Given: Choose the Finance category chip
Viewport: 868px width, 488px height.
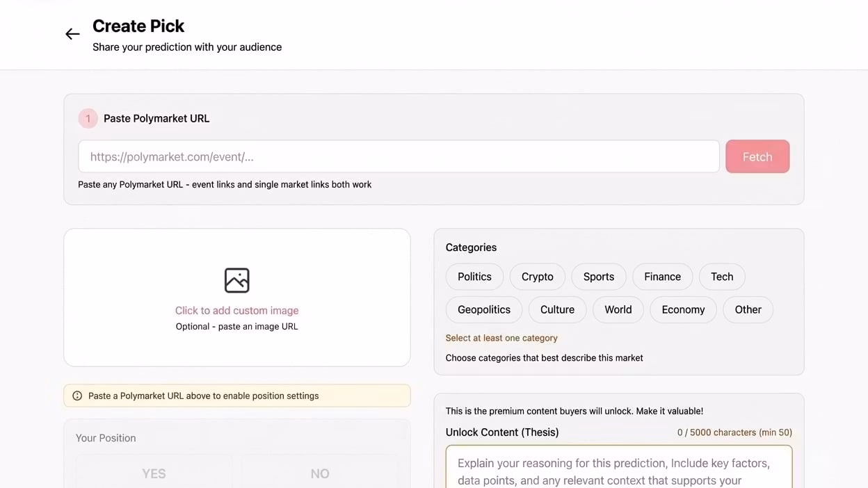Looking at the screenshot, I should (661, 277).
